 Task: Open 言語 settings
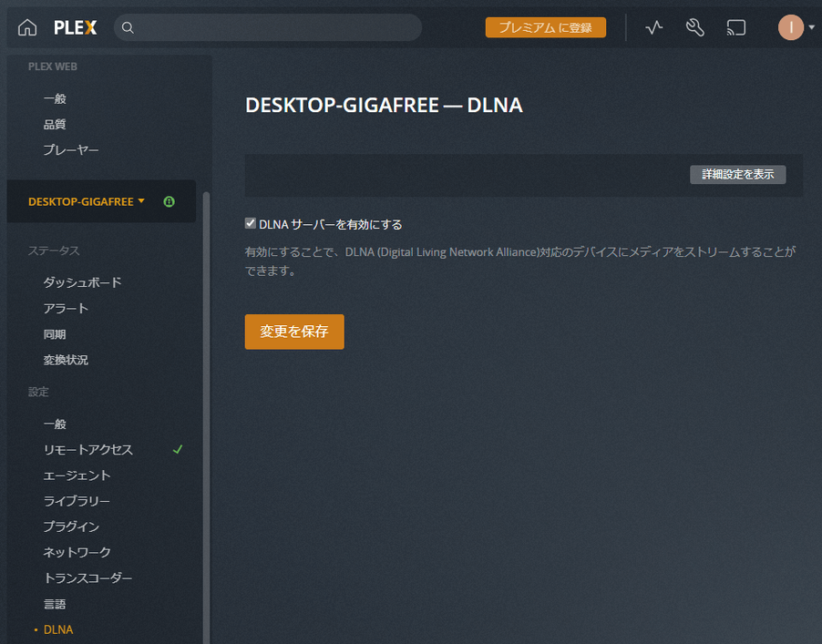[x=55, y=604]
